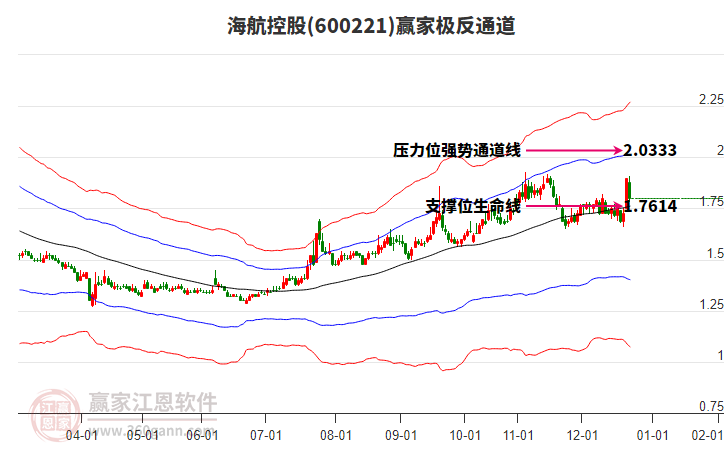Click the x-axis date 02-01
The image size is (726, 450).
point(707,435)
